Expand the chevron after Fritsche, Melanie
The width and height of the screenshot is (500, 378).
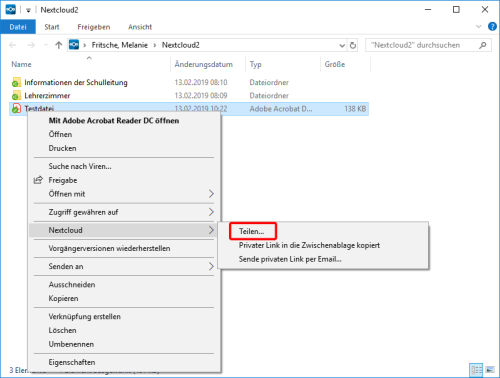tap(155, 45)
